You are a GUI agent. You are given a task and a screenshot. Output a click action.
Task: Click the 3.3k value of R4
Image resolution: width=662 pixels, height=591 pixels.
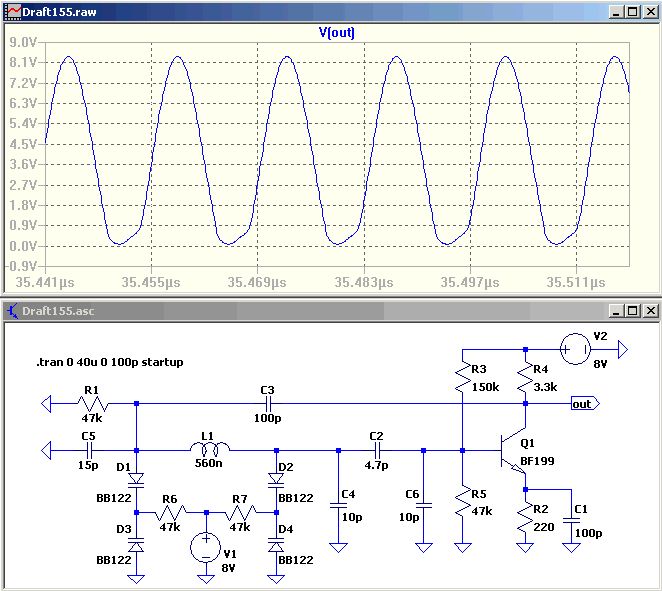tap(545, 387)
